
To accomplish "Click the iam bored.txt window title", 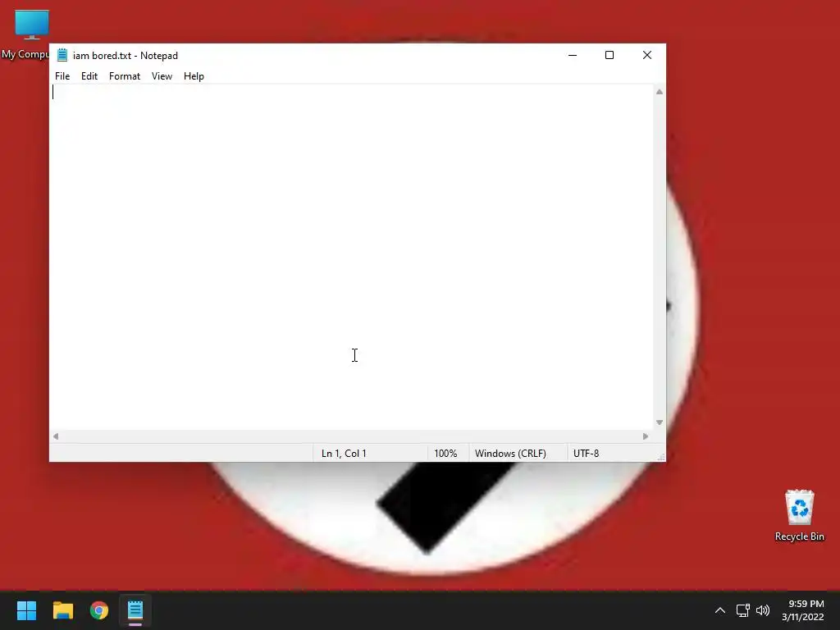I will pos(126,56).
